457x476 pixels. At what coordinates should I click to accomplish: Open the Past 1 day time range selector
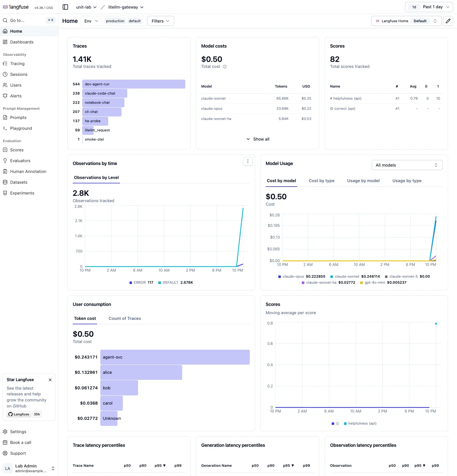pos(429,7)
